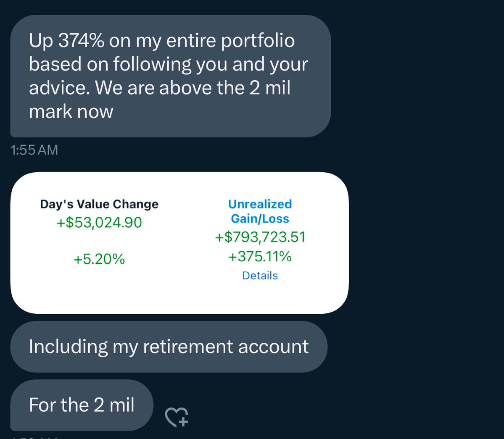Open the Details link
Viewport: 504px width, 439px height.
point(260,276)
